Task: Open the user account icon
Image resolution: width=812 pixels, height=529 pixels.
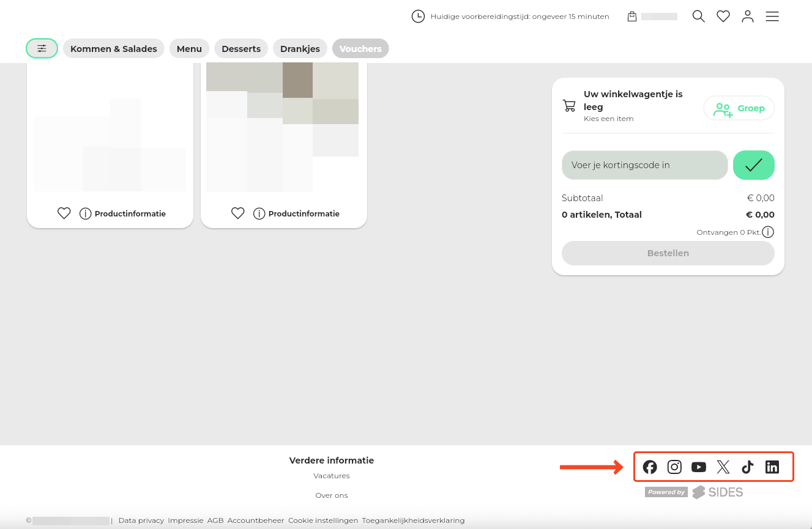Action: [x=748, y=17]
